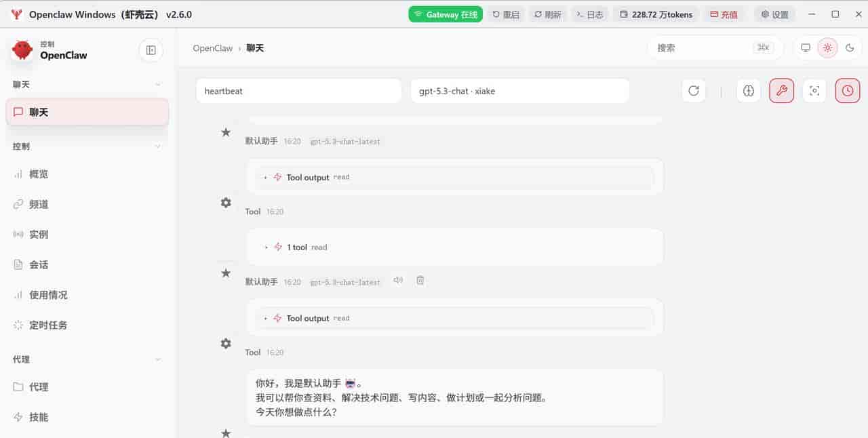Click the lower gear Tool avatar icon
This screenshot has width=868, height=438.
click(x=226, y=344)
